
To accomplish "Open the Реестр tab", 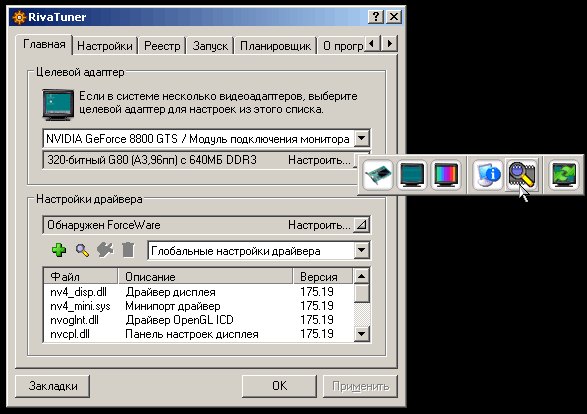I will pyautogui.click(x=162, y=46).
